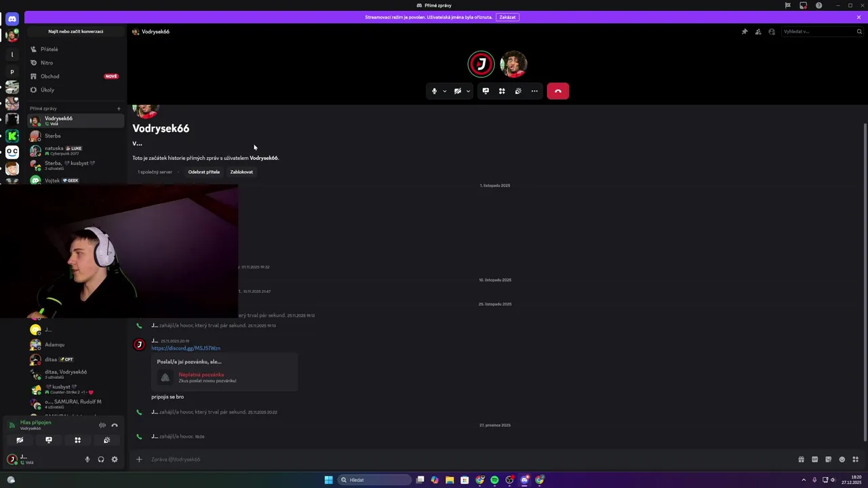Click Odebrat přítele button

pyautogui.click(x=204, y=172)
